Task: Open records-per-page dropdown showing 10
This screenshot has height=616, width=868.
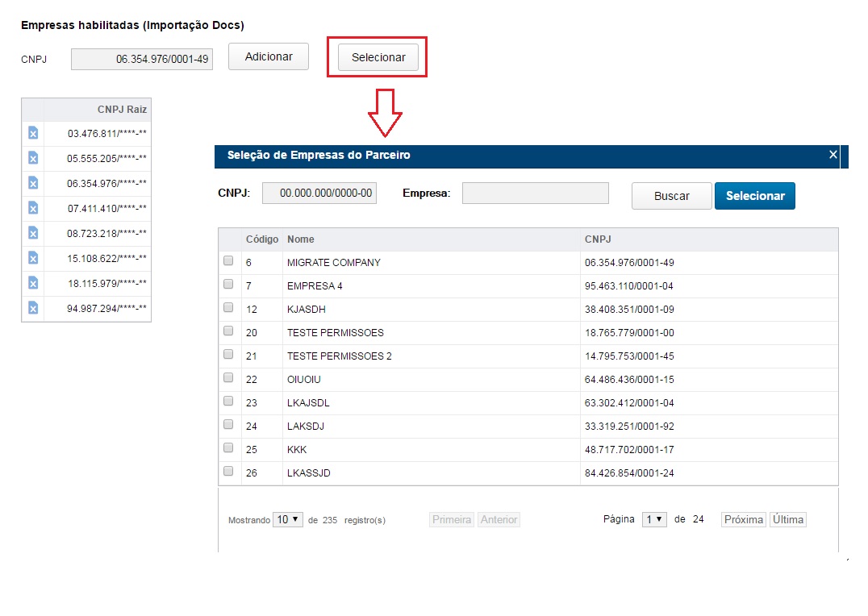Action: 288,520
